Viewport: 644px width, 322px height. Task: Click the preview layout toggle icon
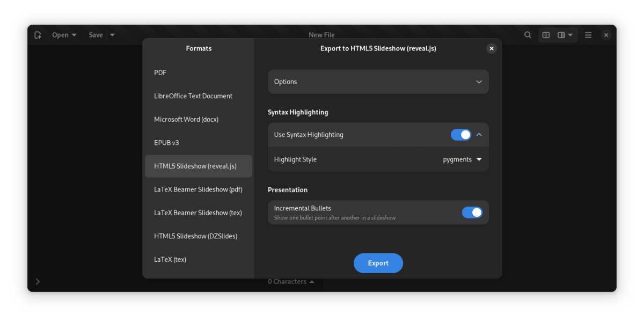click(x=546, y=35)
